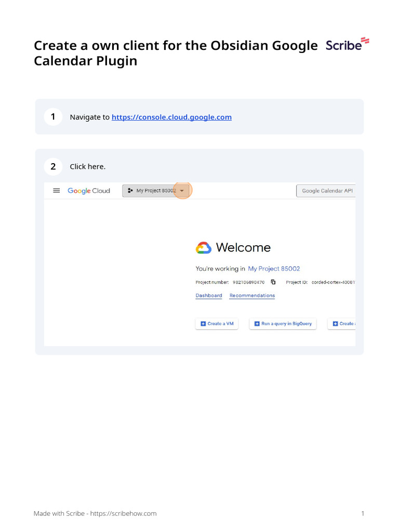Open the console.cloud.google.com link
Viewport: 399px width, 532px height.
[x=171, y=117]
